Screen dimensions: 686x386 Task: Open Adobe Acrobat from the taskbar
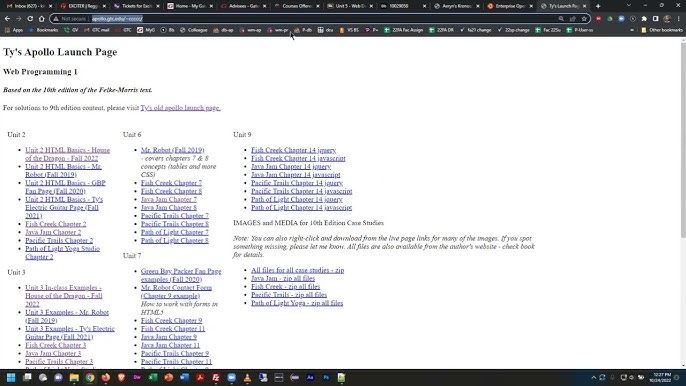200,377
